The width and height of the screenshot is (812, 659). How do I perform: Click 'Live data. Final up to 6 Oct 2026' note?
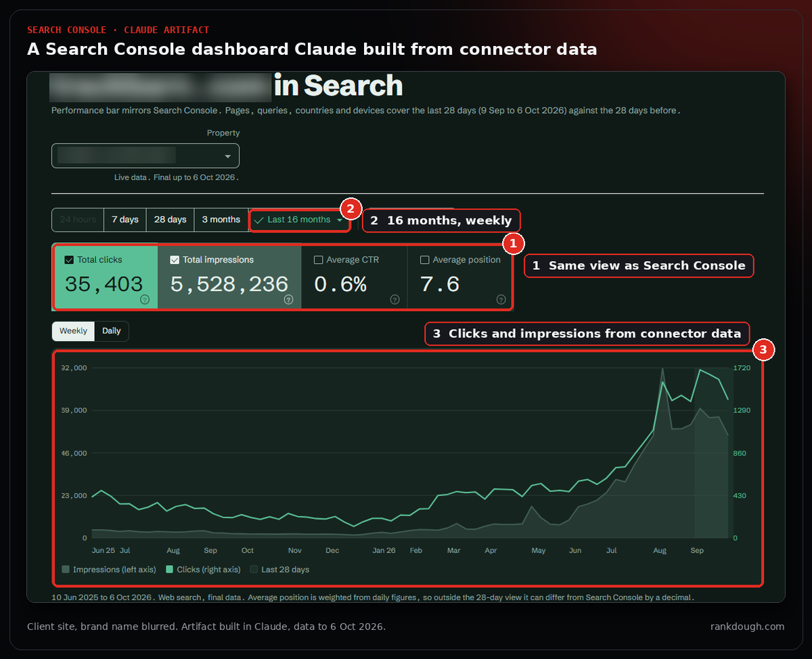177,177
